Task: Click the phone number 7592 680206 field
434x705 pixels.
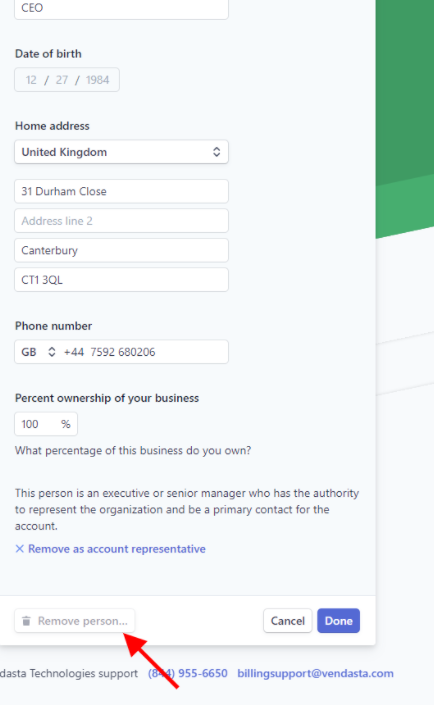Action: (x=144, y=352)
